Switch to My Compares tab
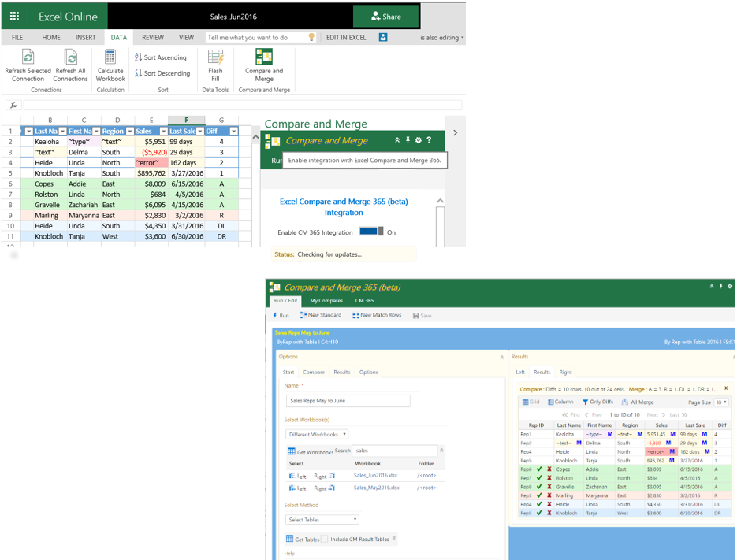 point(326,301)
